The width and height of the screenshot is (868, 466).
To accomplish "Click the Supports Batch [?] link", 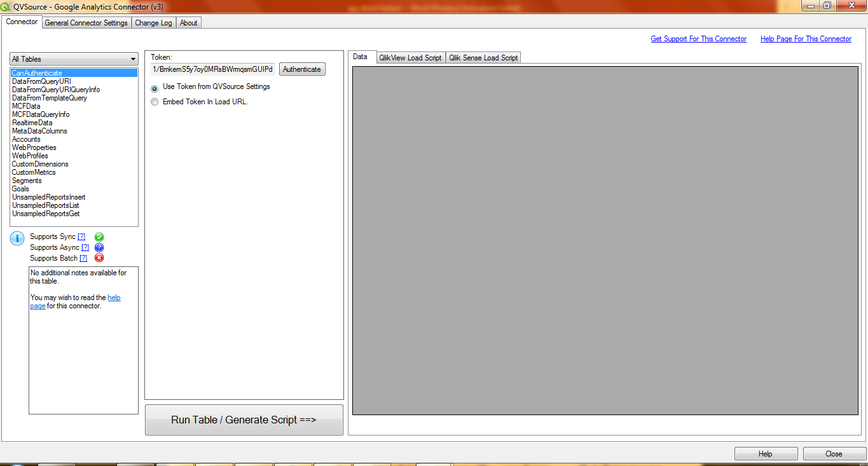I will click(x=83, y=258).
